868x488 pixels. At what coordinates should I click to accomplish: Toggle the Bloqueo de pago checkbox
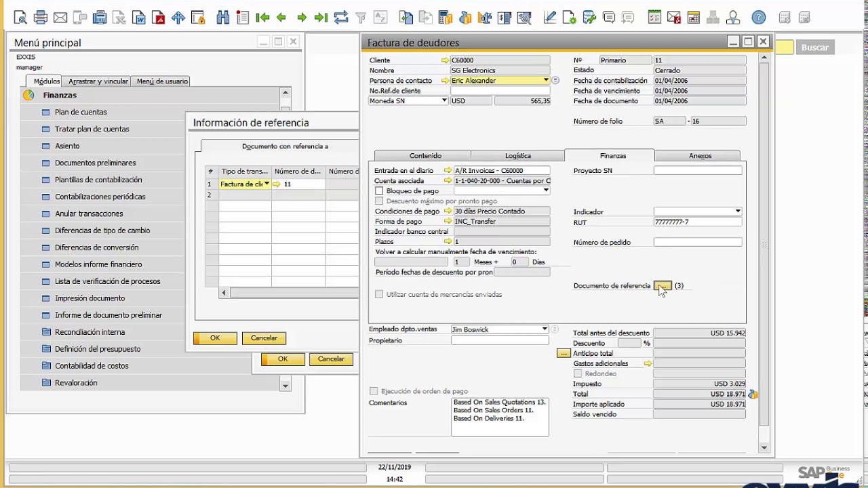coord(379,191)
